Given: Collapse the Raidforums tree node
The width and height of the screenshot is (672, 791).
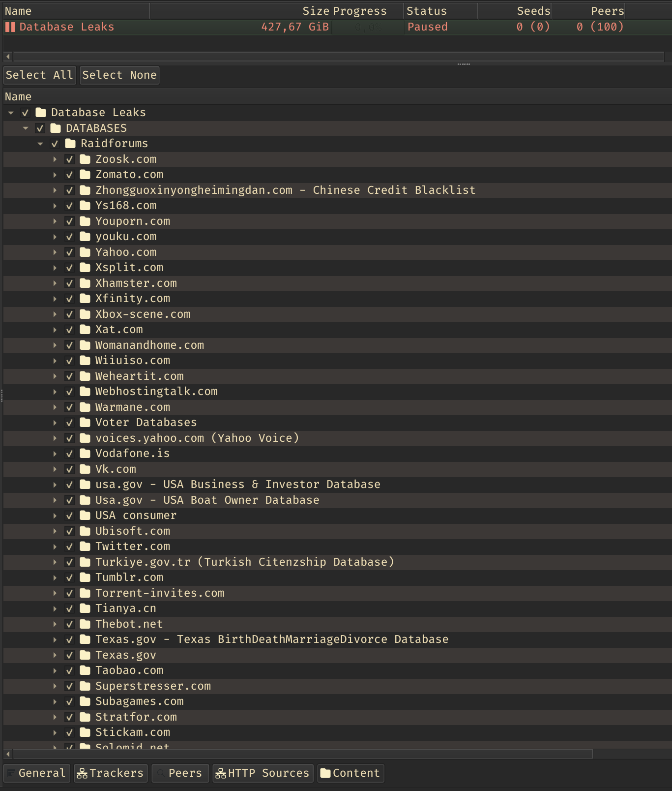Looking at the screenshot, I should pyautogui.click(x=40, y=144).
